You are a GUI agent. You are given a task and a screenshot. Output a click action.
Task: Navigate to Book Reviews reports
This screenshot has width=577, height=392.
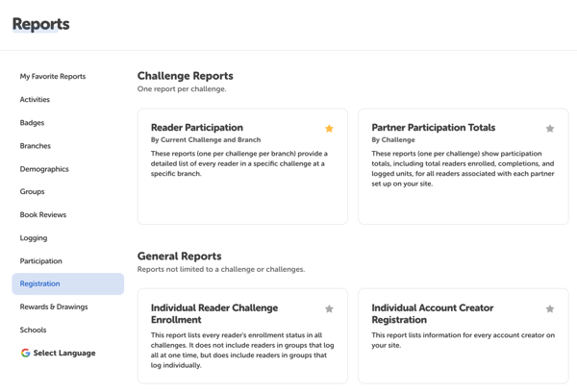[x=43, y=215]
